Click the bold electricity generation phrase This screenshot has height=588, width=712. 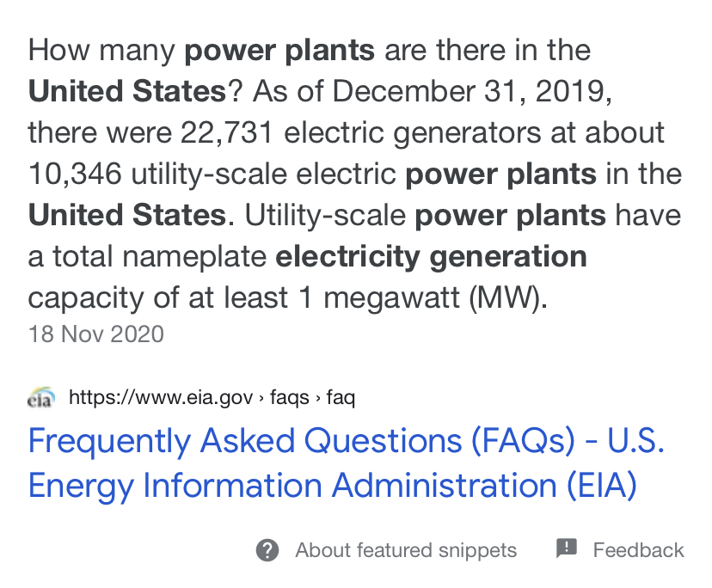(431, 257)
